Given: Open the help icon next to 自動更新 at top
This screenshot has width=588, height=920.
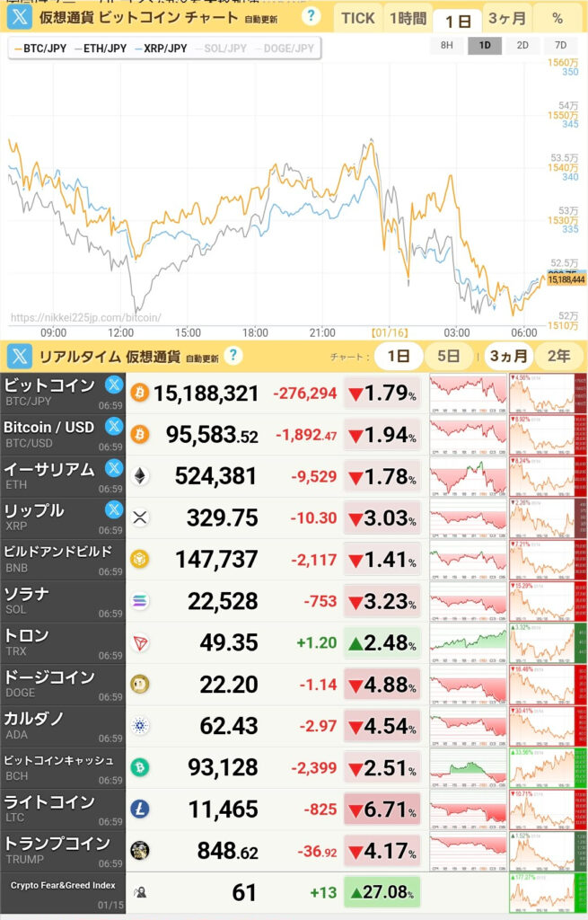Looking at the screenshot, I should click(311, 16).
